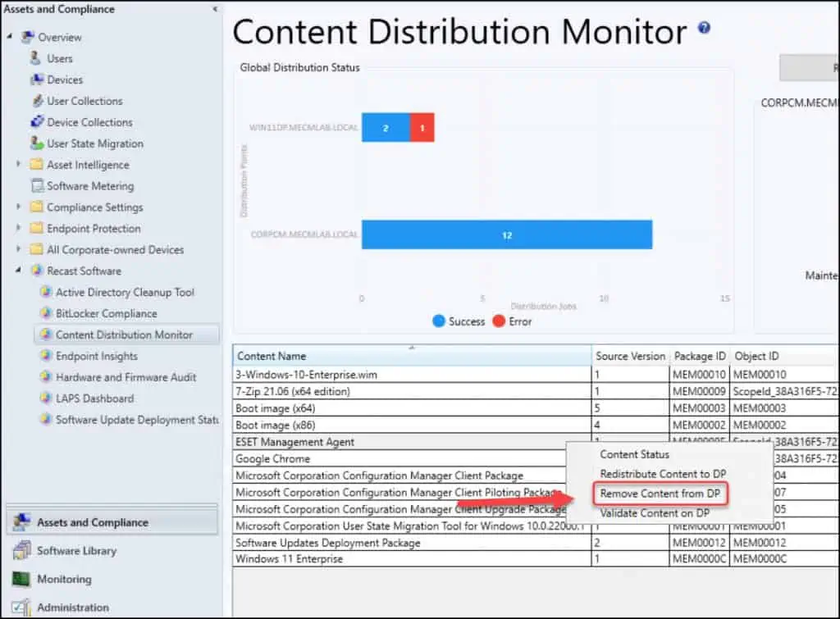
Task: Click the blue WIN11DP segment showing 2
Action: pyautogui.click(x=386, y=127)
